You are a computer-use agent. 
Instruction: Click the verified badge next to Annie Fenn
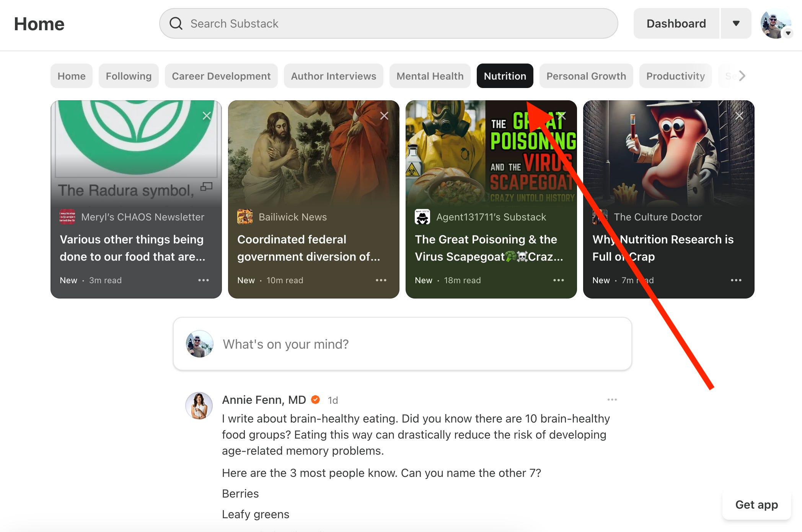click(x=316, y=400)
